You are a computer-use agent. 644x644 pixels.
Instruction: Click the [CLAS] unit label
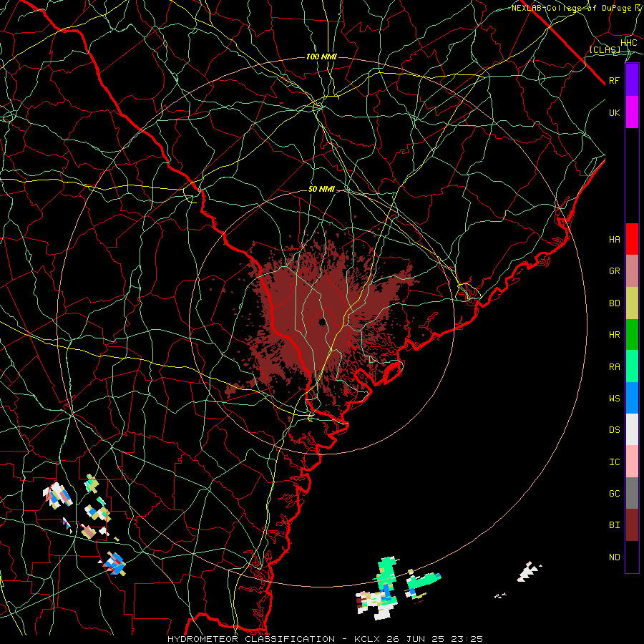pos(605,50)
